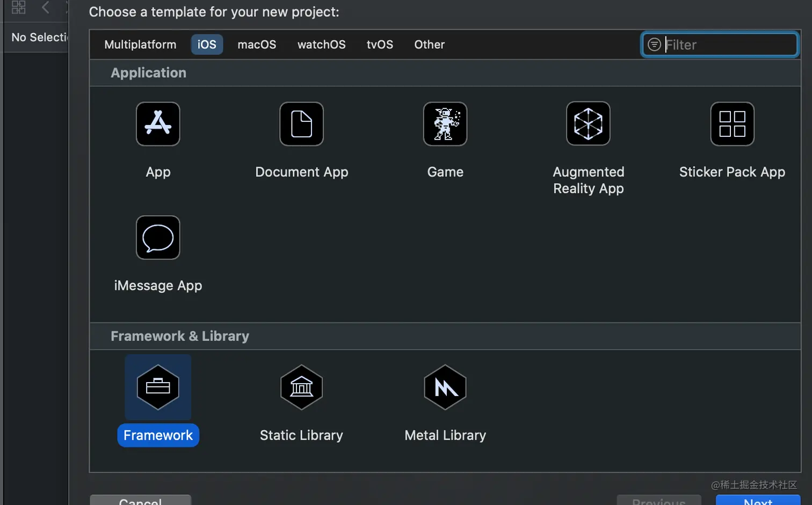Image resolution: width=812 pixels, height=505 pixels.
Task: Click the Metal Library label
Action: tap(445, 435)
